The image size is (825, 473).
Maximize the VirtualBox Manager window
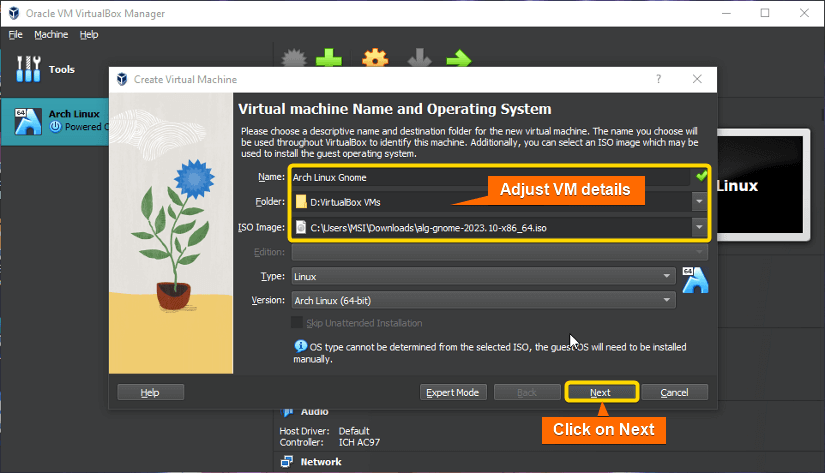pyautogui.click(x=765, y=13)
